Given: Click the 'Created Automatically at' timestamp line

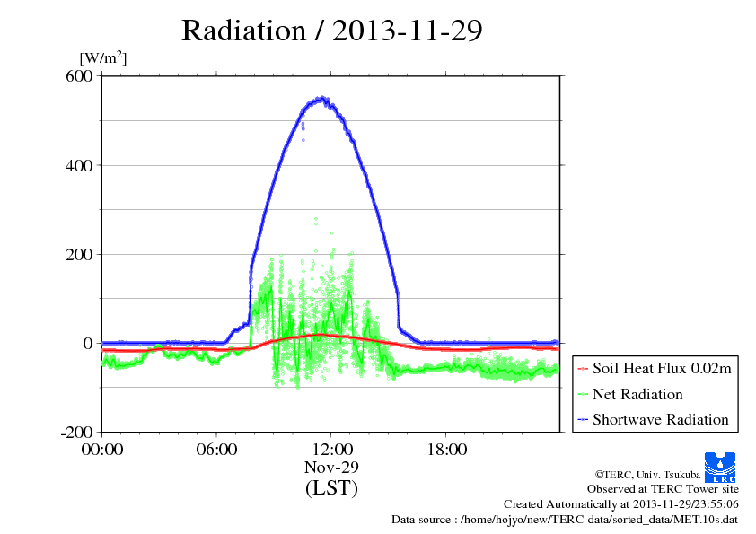Looking at the screenshot, I should click(621, 504).
